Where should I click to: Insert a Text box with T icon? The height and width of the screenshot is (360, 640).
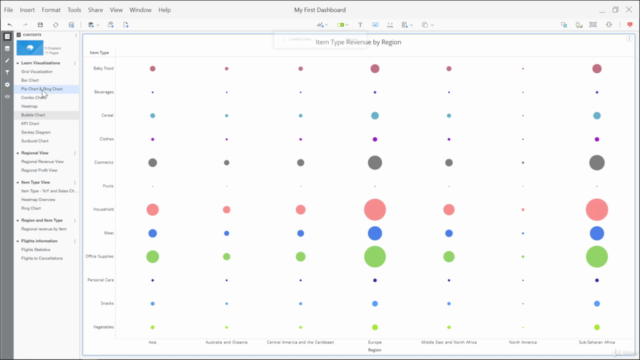[360, 25]
